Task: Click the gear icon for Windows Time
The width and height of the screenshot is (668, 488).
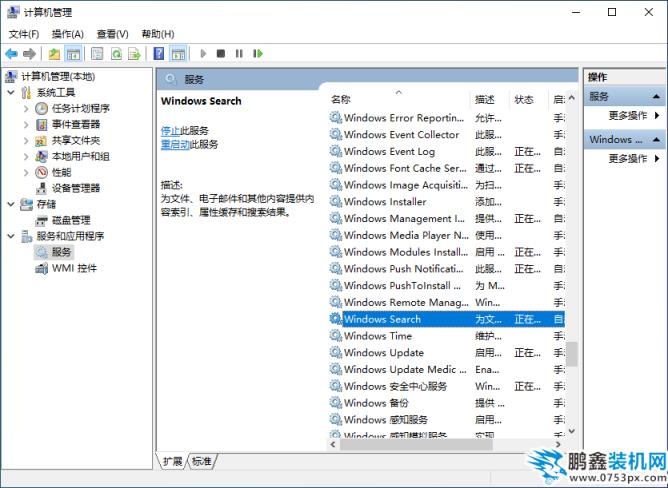Action: click(336, 336)
